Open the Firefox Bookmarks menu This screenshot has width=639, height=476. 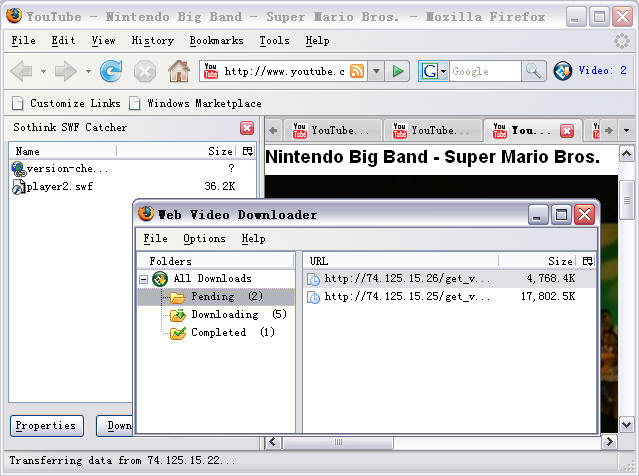[x=216, y=41]
